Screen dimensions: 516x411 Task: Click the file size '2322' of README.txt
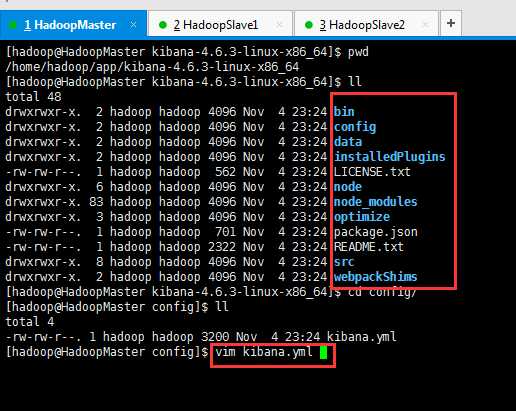point(222,247)
